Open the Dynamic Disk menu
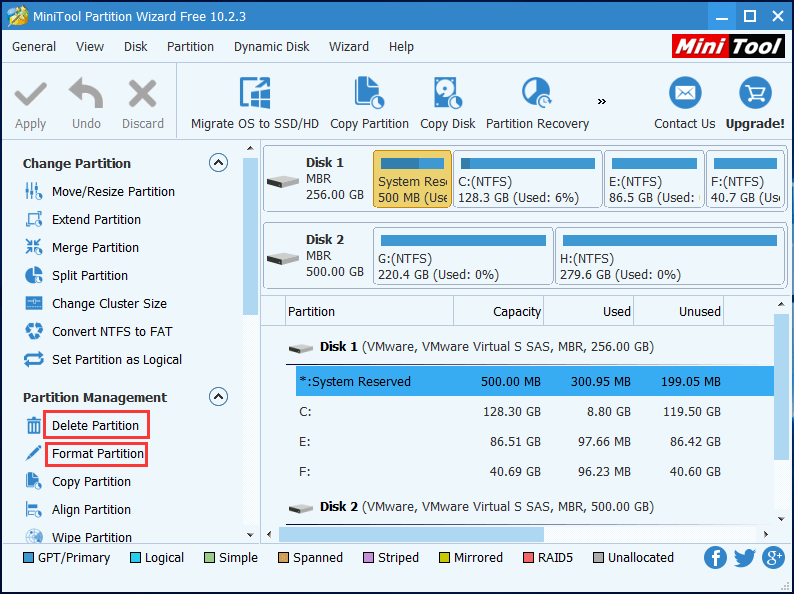This screenshot has height=594, width=794. (x=271, y=47)
